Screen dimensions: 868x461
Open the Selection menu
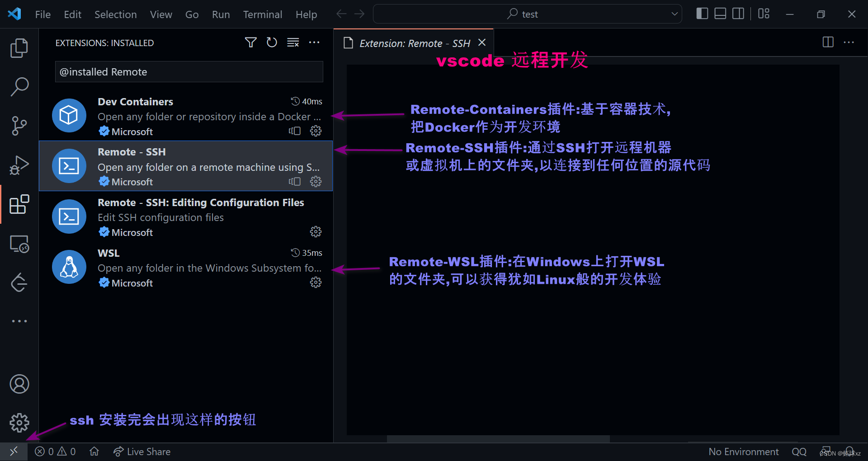pos(115,14)
